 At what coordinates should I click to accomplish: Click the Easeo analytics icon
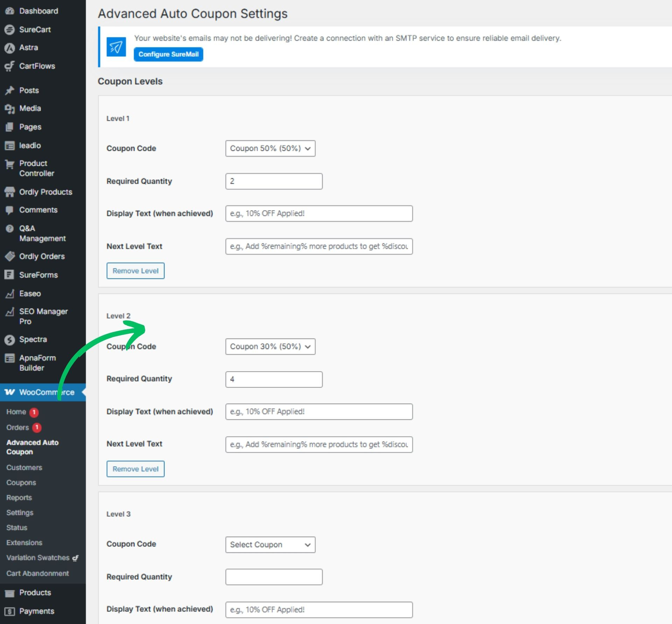(x=10, y=293)
